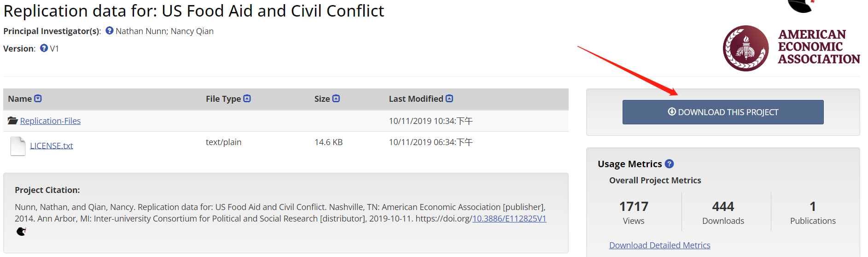Open the Replication-Files folder icon
The image size is (868, 257).
(12, 121)
